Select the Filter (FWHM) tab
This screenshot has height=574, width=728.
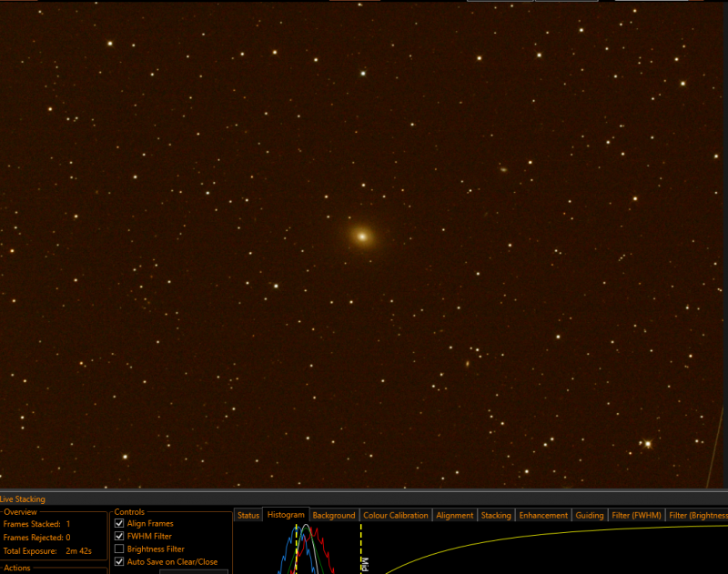(x=636, y=515)
